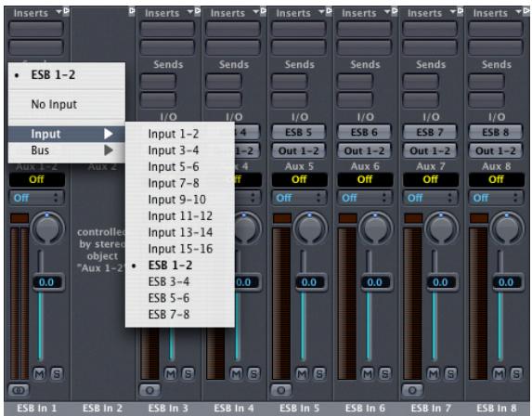Open automation mode Off dropdown on ESB In 6
This screenshot has height=416, width=532.
pyautogui.click(x=364, y=198)
